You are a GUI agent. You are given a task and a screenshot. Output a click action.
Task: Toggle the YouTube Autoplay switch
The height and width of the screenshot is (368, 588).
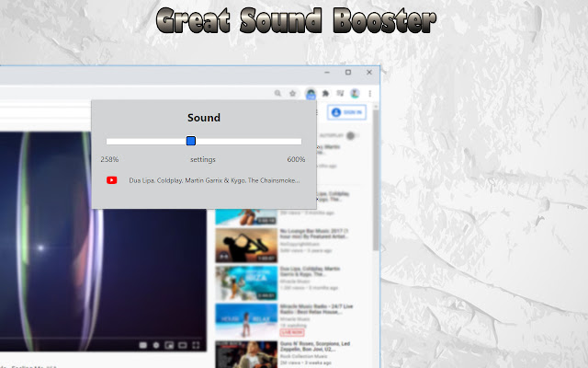click(351, 135)
